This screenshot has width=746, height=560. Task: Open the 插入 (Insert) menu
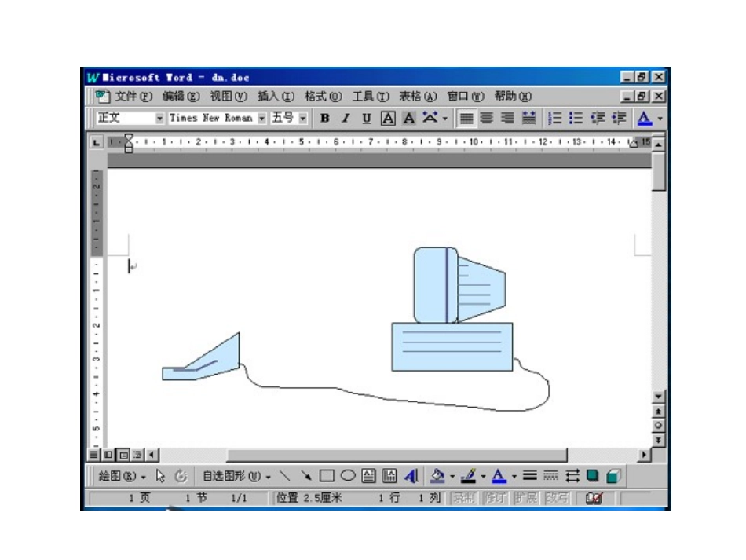click(x=276, y=97)
